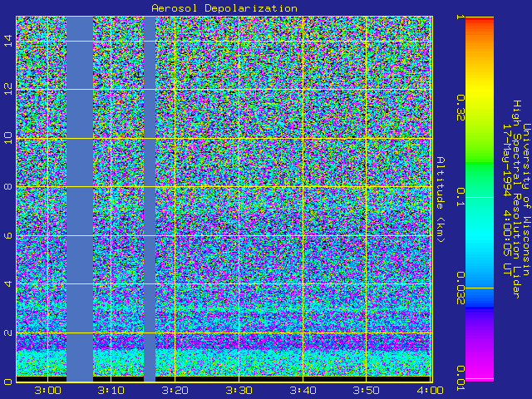
Task: Click the 3:10 time axis label
Action: pos(111,390)
